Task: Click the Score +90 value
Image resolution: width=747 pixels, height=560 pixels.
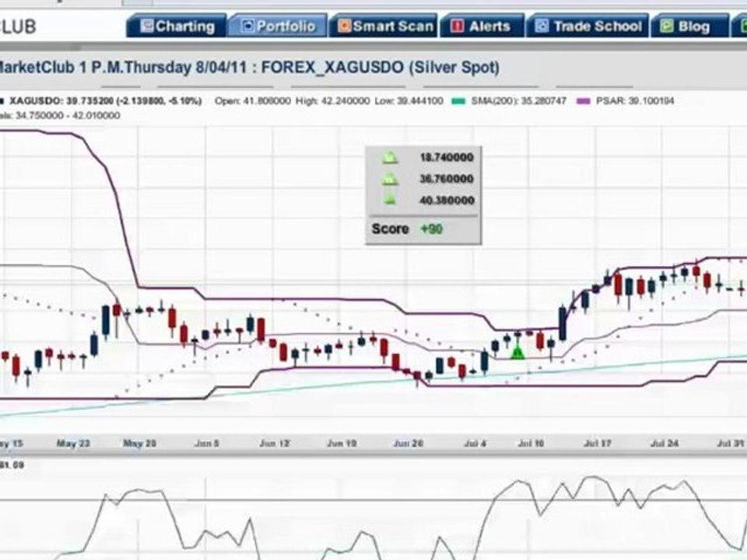Action: [432, 229]
